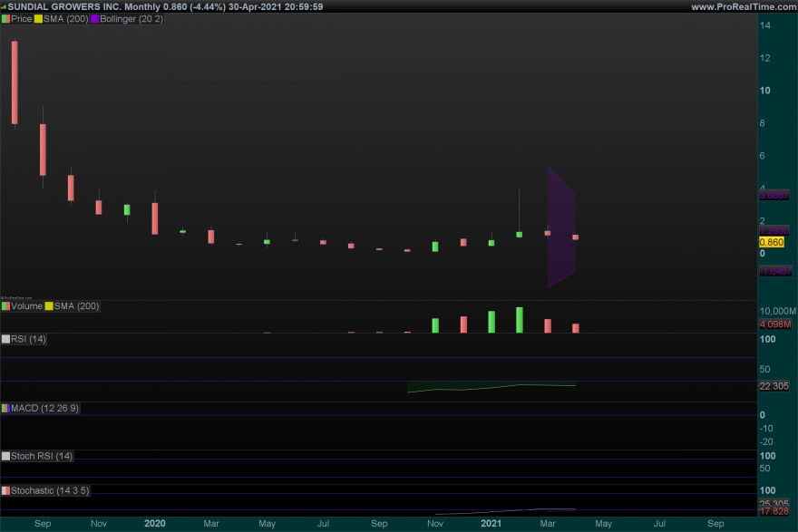798x532 pixels.
Task: Click the last red candle at April 2021
Action: (576, 237)
